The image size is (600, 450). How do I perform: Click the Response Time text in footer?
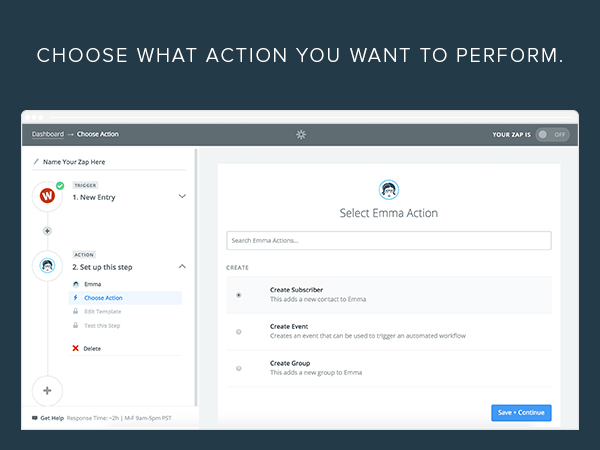pyautogui.click(x=119, y=418)
